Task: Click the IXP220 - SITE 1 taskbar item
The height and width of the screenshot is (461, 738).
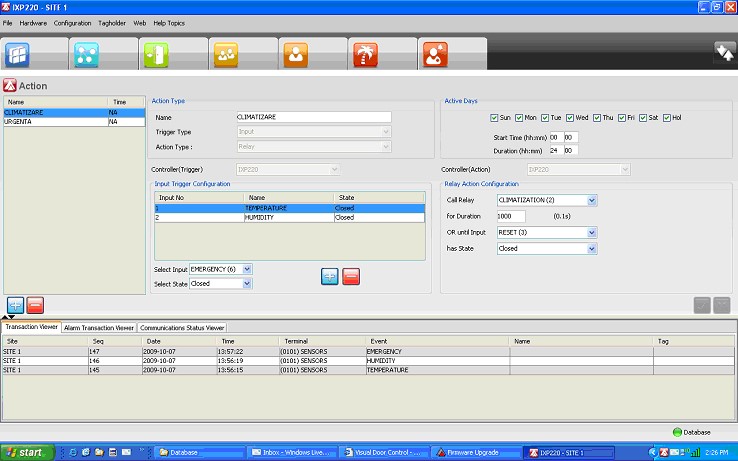Action: [x=570, y=453]
